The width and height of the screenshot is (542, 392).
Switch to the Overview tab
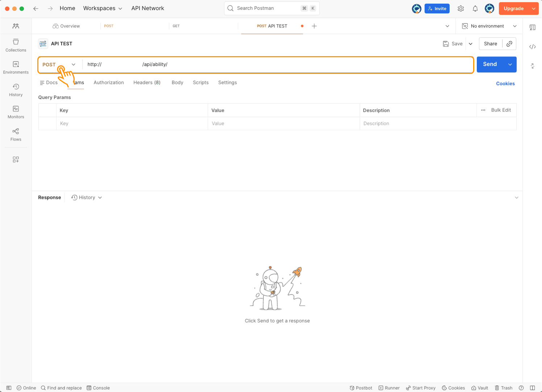click(x=66, y=26)
